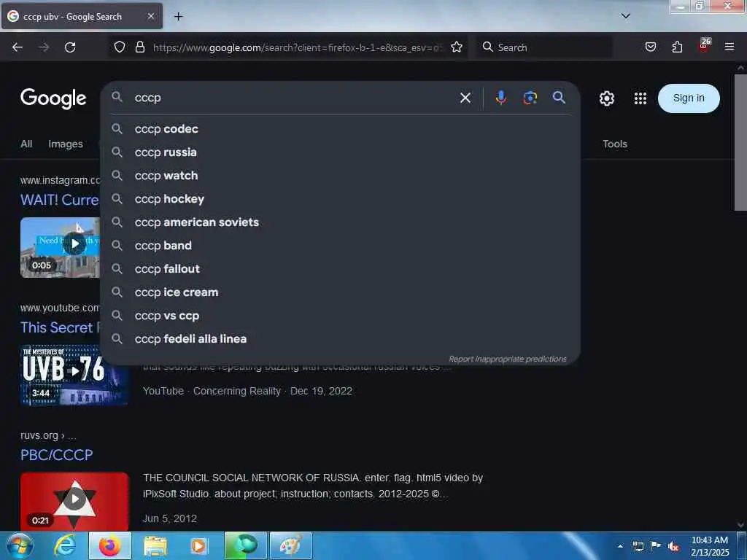Image resolution: width=747 pixels, height=560 pixels.
Task: Open the Google apps grid
Action: click(640, 98)
